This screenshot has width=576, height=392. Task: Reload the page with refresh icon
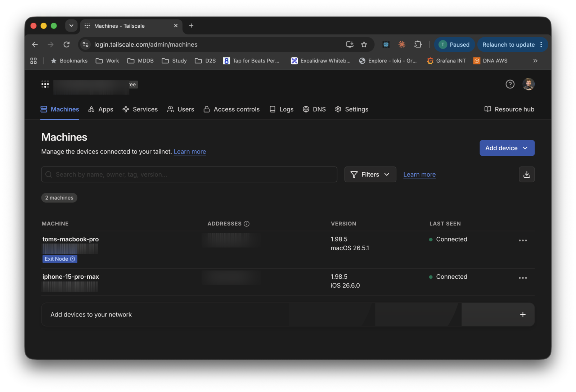click(67, 45)
